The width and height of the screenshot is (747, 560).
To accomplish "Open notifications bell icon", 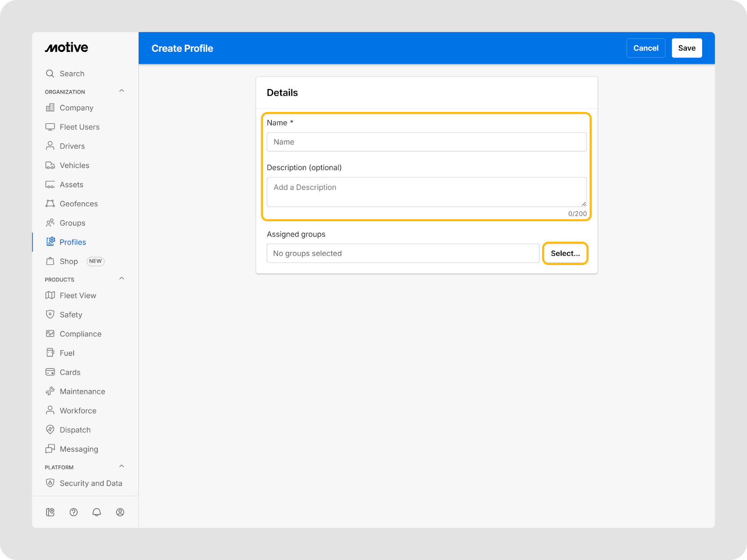I will (97, 512).
